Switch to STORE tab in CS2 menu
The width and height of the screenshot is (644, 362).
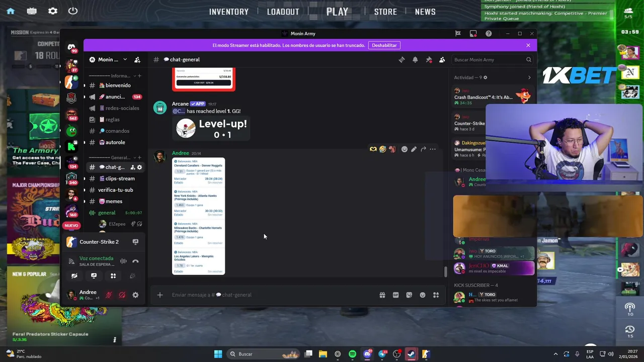click(385, 12)
